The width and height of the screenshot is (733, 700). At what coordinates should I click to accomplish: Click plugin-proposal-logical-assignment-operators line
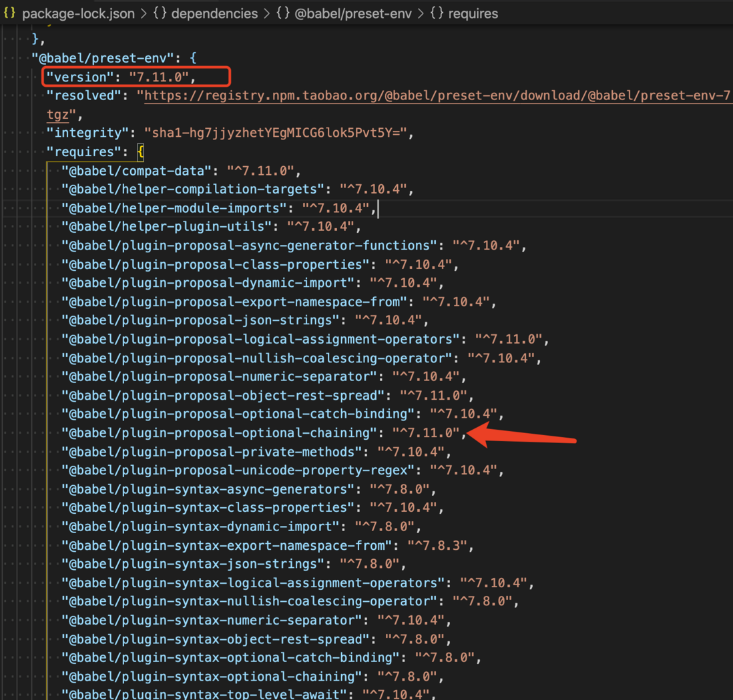coord(305,339)
